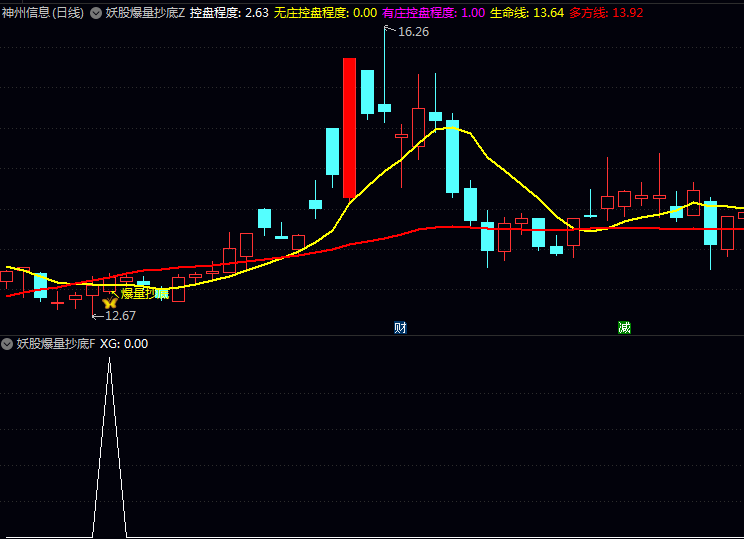Click 有庄控盘程度: 1.00 label

(434, 13)
